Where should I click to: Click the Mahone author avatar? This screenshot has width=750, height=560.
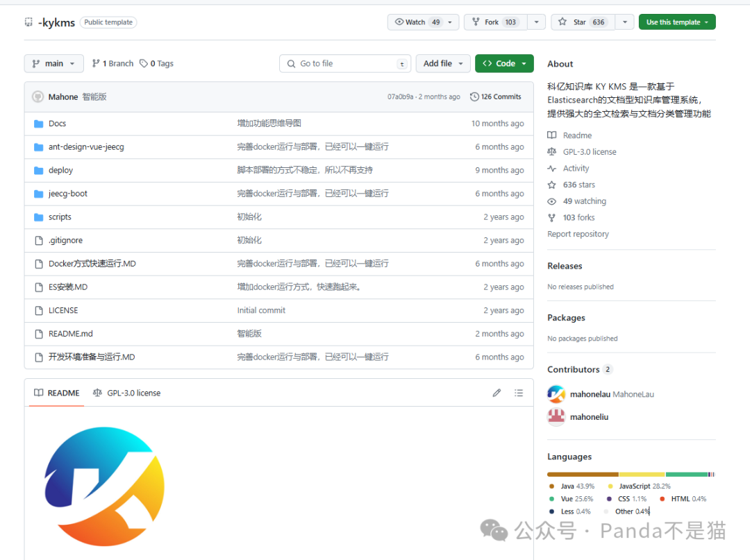click(x=37, y=97)
